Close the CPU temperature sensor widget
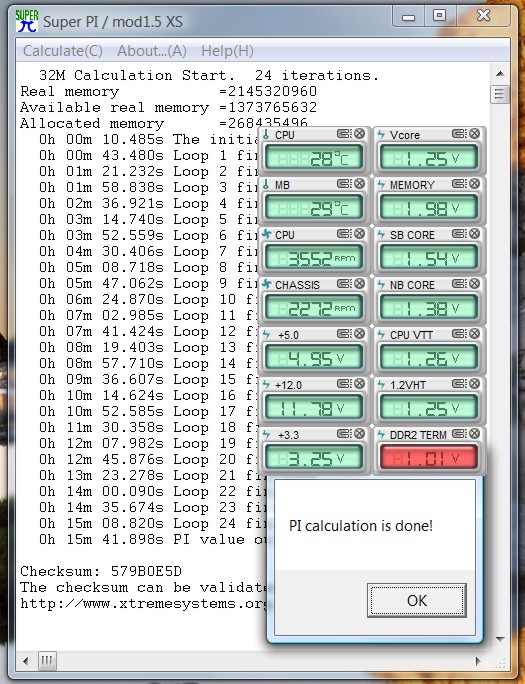The width and height of the screenshot is (525, 684). pyautogui.click(x=359, y=134)
